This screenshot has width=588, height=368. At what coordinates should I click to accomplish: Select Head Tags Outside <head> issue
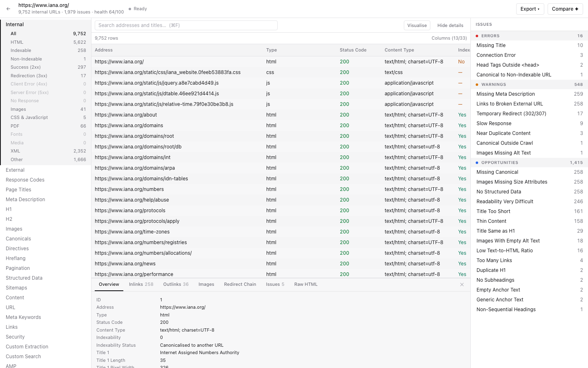(529, 65)
